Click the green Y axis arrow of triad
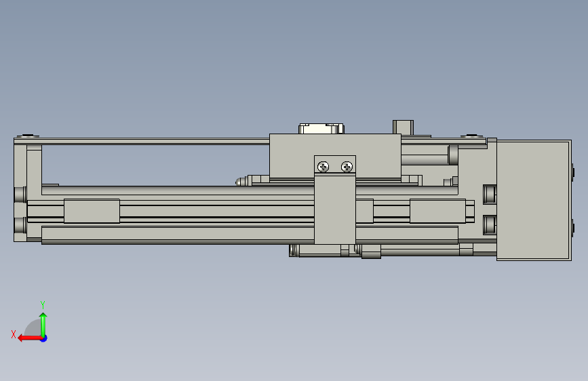This screenshot has height=381, width=588. click(43, 324)
